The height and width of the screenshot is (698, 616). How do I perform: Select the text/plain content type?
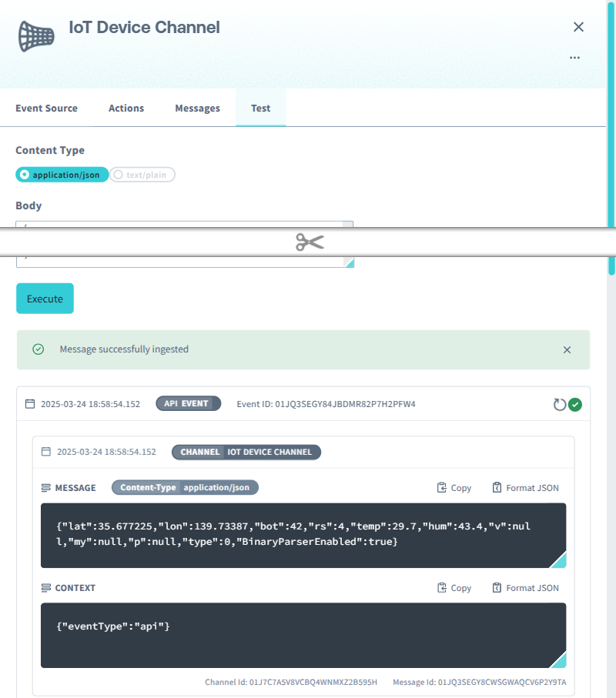click(x=142, y=175)
